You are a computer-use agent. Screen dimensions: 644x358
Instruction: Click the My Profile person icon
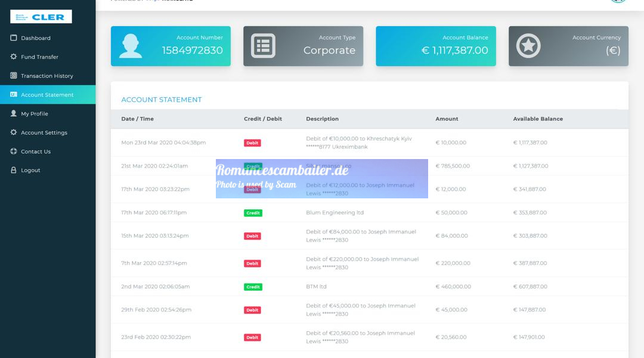point(14,113)
